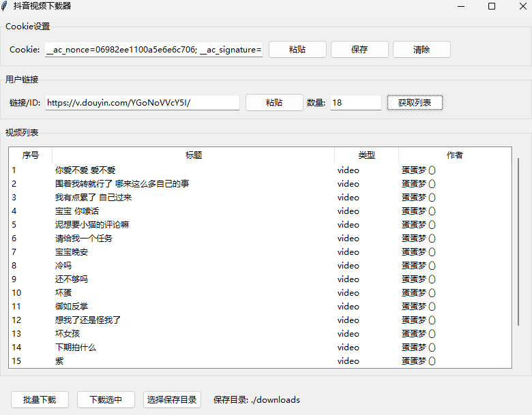Click the 数量 field showing 18
The image size is (532, 415).
pos(356,103)
